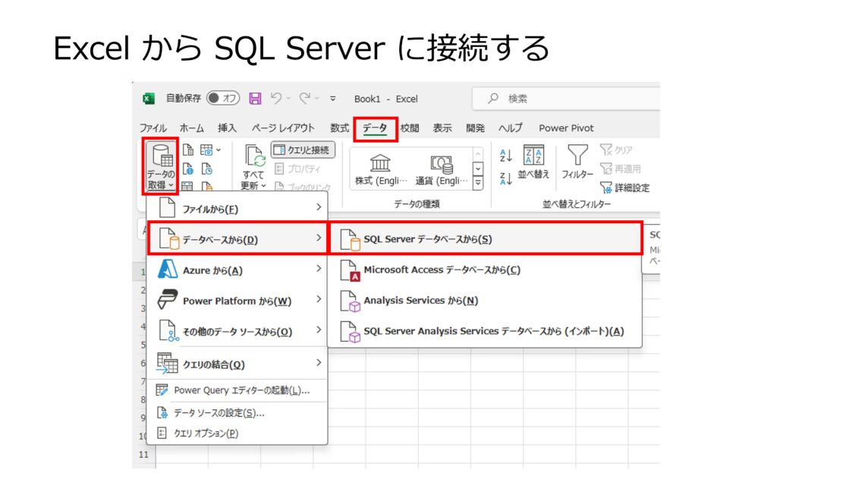868x489 pixels.
Task: Click the Undo arrow icon
Action: (278, 98)
